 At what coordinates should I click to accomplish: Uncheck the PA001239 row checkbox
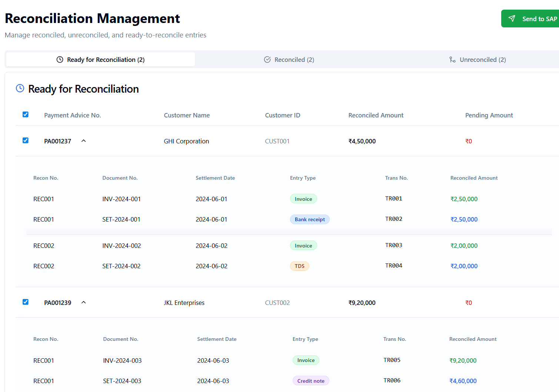tap(26, 302)
